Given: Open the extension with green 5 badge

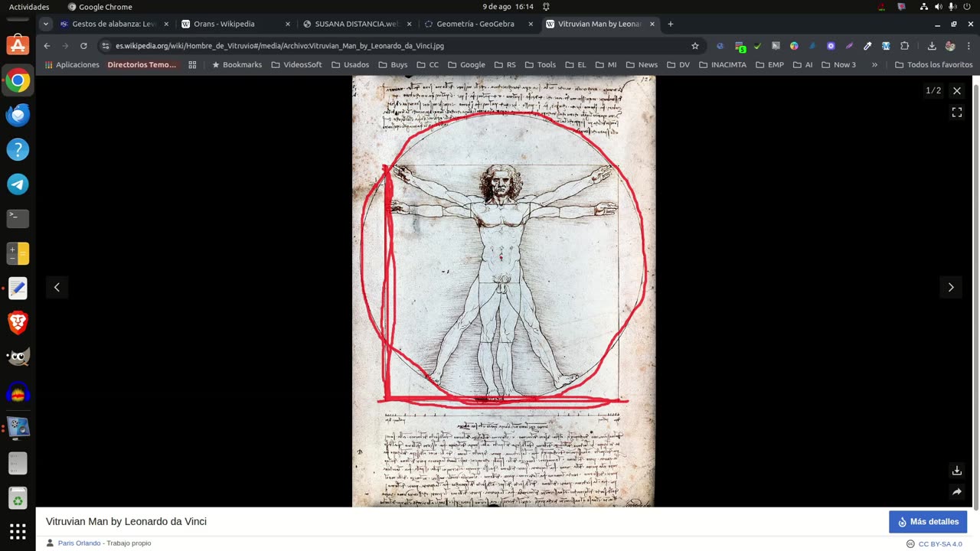Looking at the screenshot, I should click(740, 47).
